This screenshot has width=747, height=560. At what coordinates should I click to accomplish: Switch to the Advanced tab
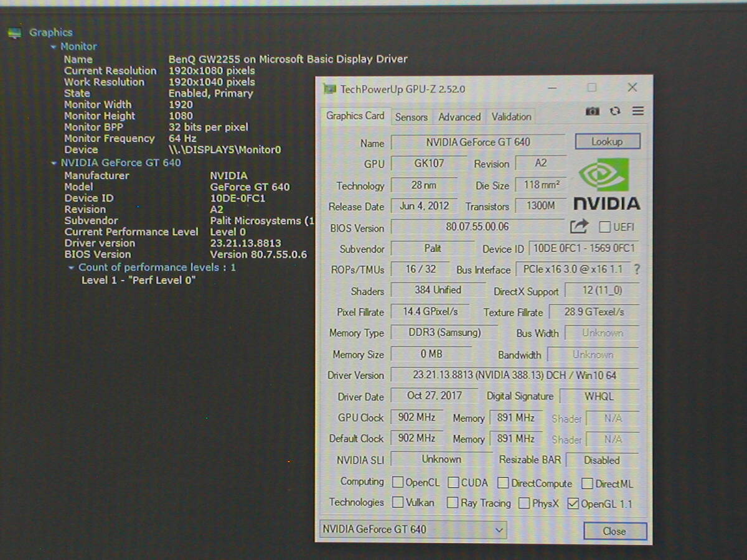click(x=459, y=117)
